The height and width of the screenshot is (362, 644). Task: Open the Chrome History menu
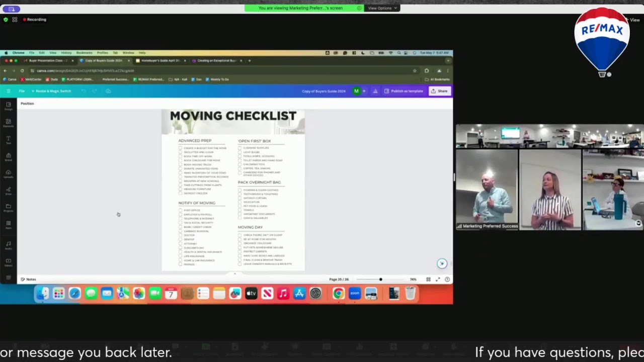pos(66,53)
